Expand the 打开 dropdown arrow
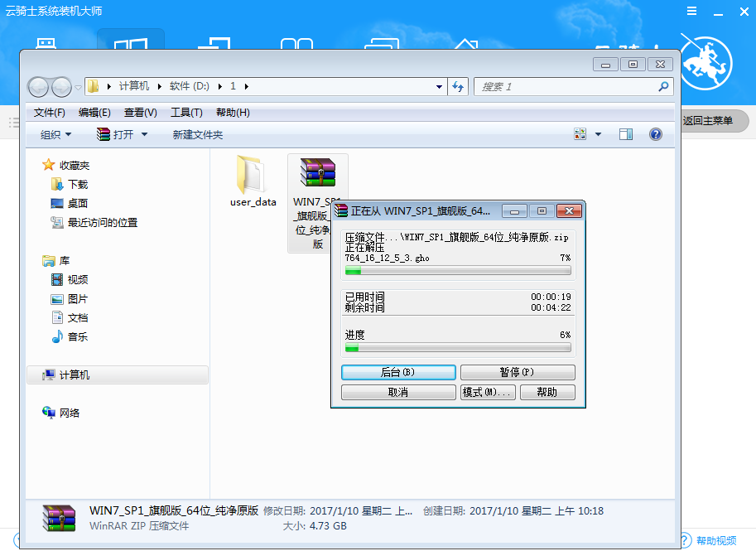Viewport: 756px width, 551px height. 144,134
